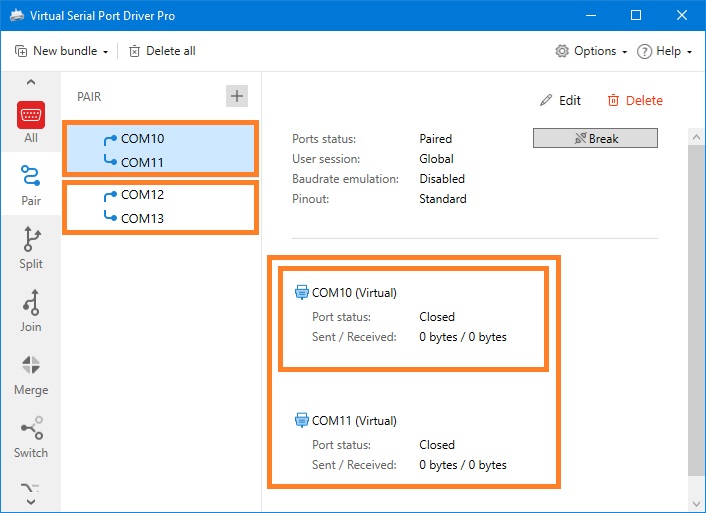Click details scrollbar up arrow
This screenshot has height=513, width=706.
point(697,136)
